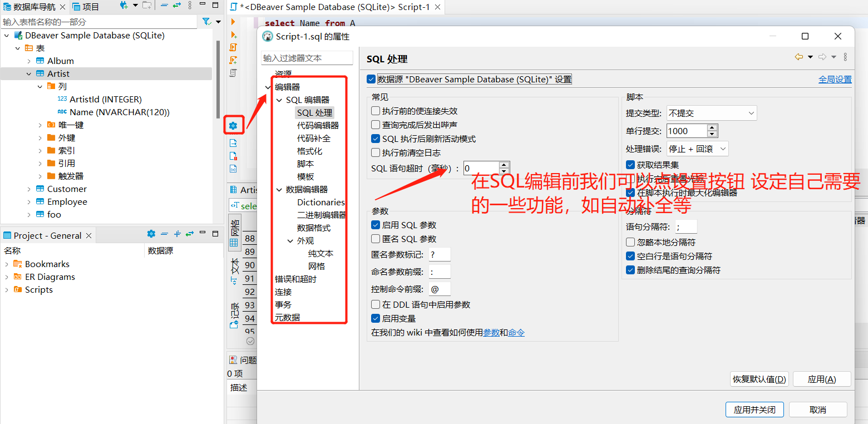
Task: Toggle 空白行是语句分隔符 checkbox
Action: (630, 256)
